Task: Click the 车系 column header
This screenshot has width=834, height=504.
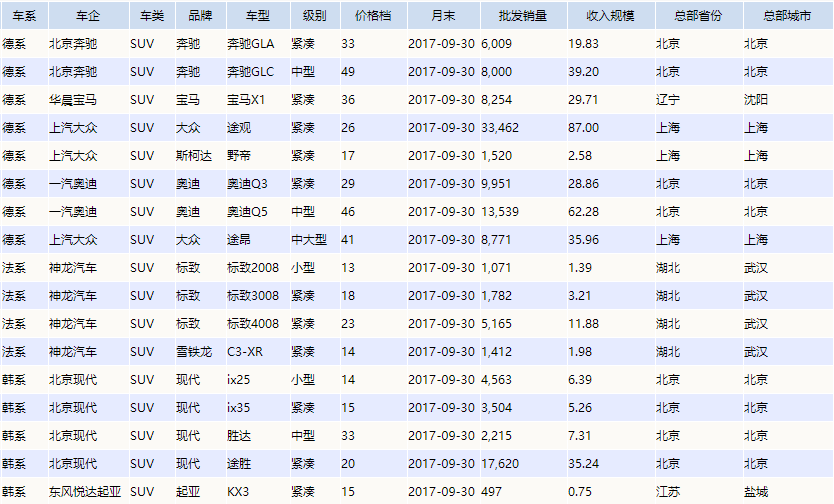Action: pyautogui.click(x=24, y=16)
